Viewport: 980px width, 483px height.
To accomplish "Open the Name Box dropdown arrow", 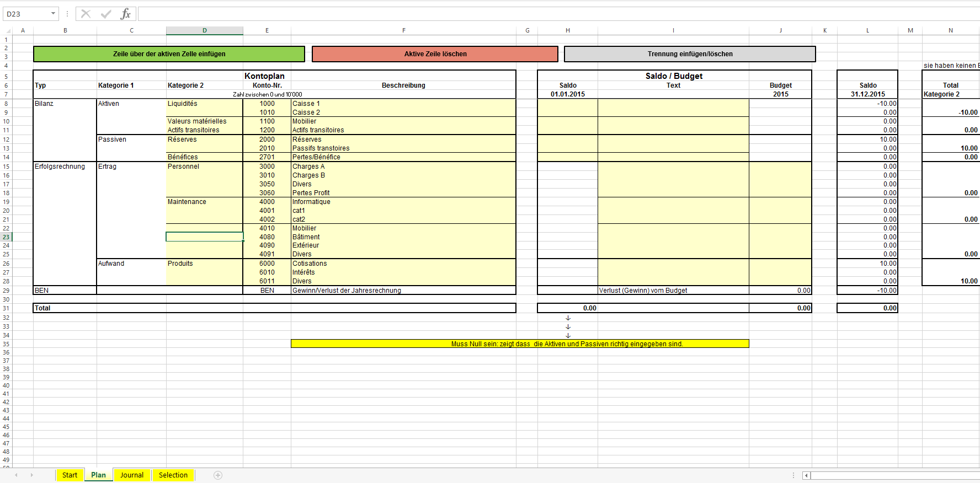I will 53,14.
